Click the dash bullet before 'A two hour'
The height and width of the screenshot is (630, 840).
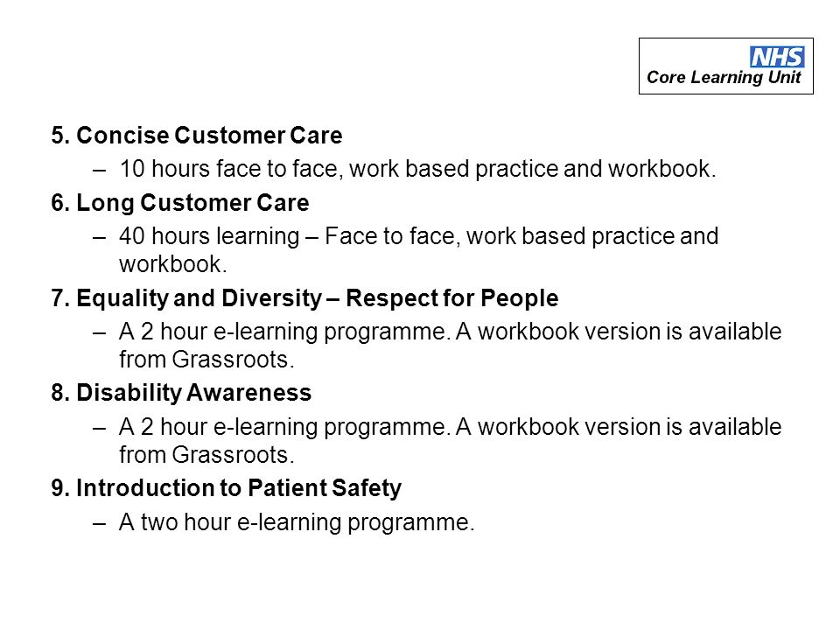pos(99,524)
